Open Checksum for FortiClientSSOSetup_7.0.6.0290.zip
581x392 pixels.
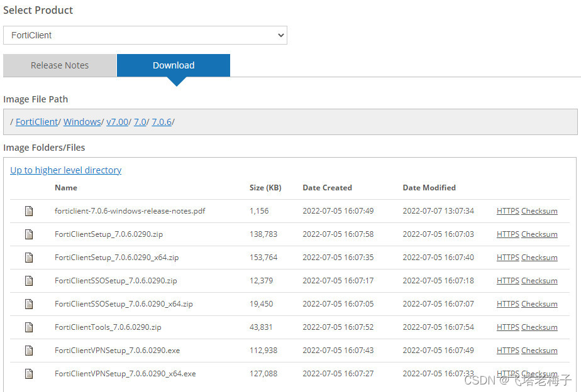tap(539, 281)
